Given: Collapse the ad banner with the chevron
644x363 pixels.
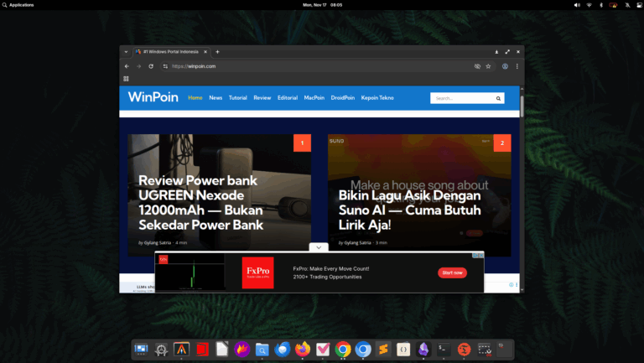Looking at the screenshot, I should 319,247.
